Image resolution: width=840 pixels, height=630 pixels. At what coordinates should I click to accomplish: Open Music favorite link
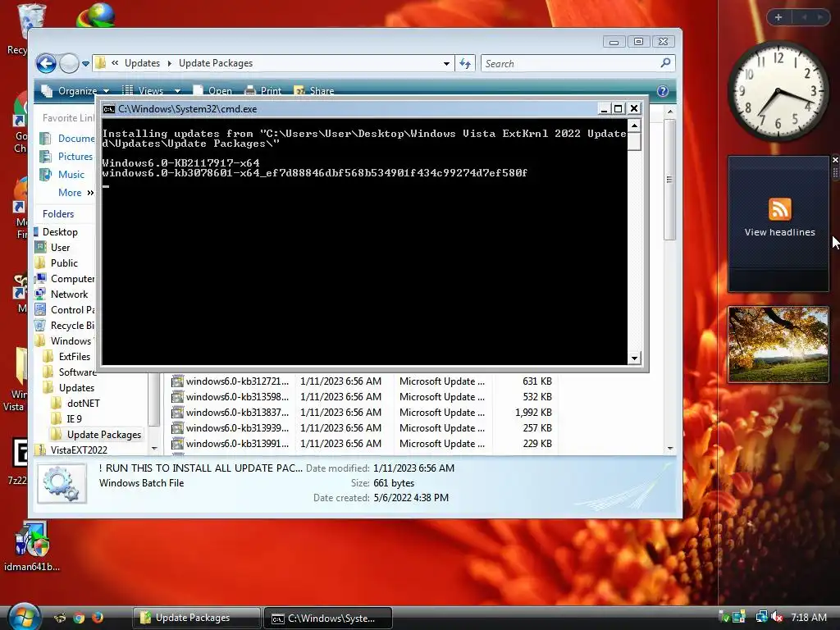[x=62, y=175]
